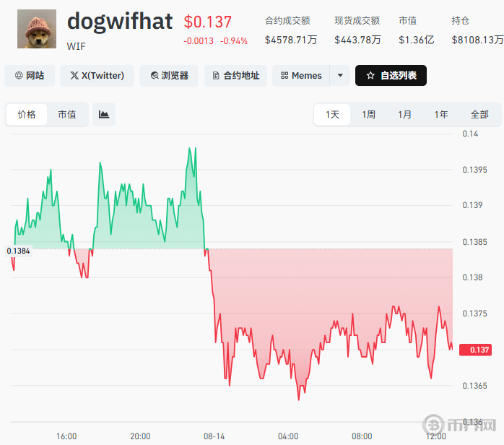
Task: Click the 0.1384 baseline price label
Action: click(18, 251)
